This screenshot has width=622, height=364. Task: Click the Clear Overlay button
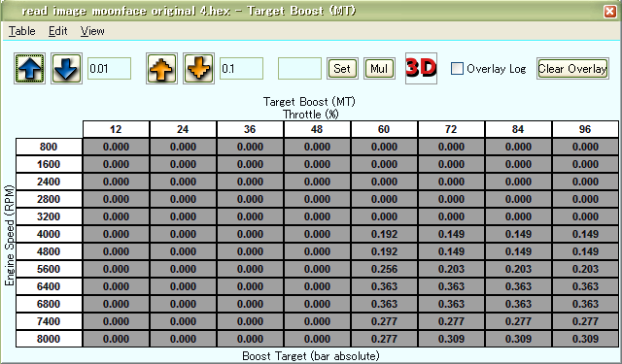(572, 69)
